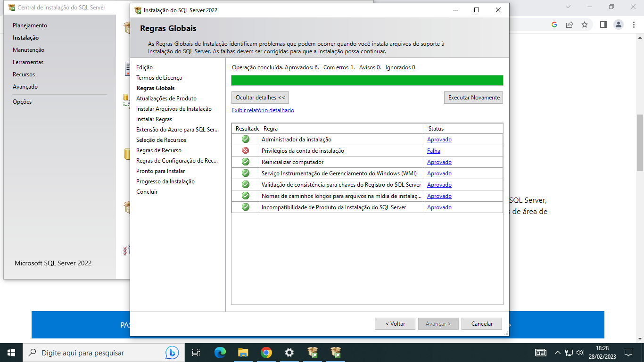Open Avançado in Central de Instalação
The width and height of the screenshot is (644, 362).
click(25, 87)
